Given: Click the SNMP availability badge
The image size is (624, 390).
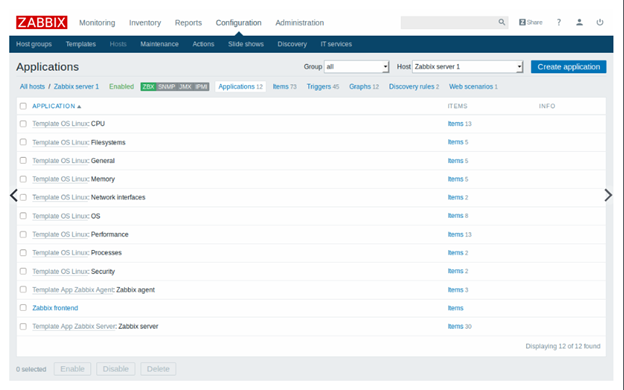Looking at the screenshot, I should [x=166, y=87].
